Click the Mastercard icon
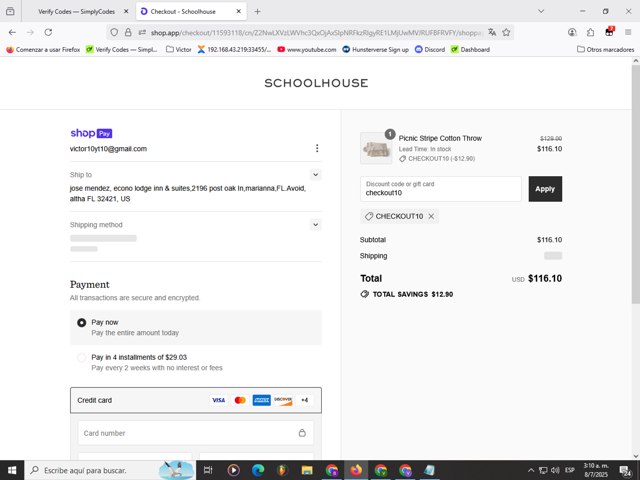The height and width of the screenshot is (480, 640). 240,400
